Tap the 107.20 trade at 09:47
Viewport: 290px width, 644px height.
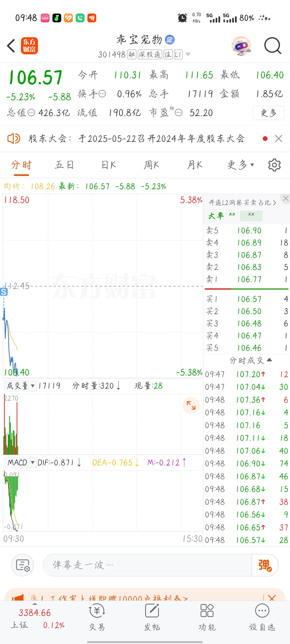(247, 374)
